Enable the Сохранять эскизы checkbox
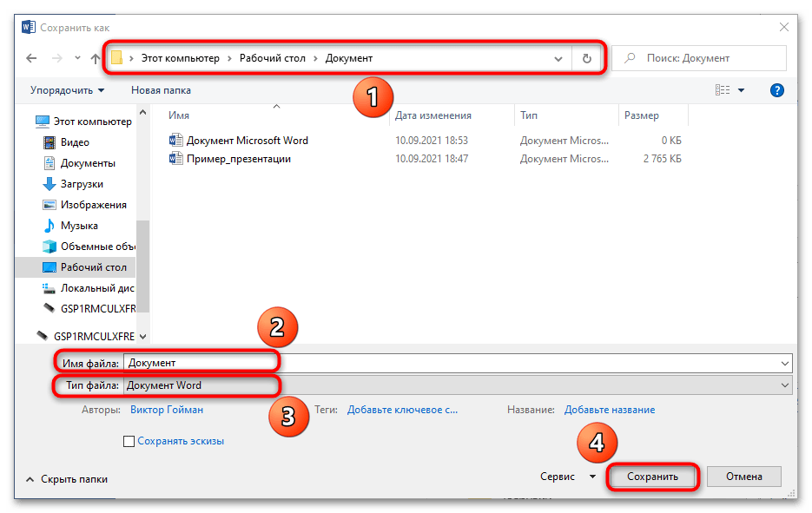Screen dimensions: 812x513 click(129, 441)
